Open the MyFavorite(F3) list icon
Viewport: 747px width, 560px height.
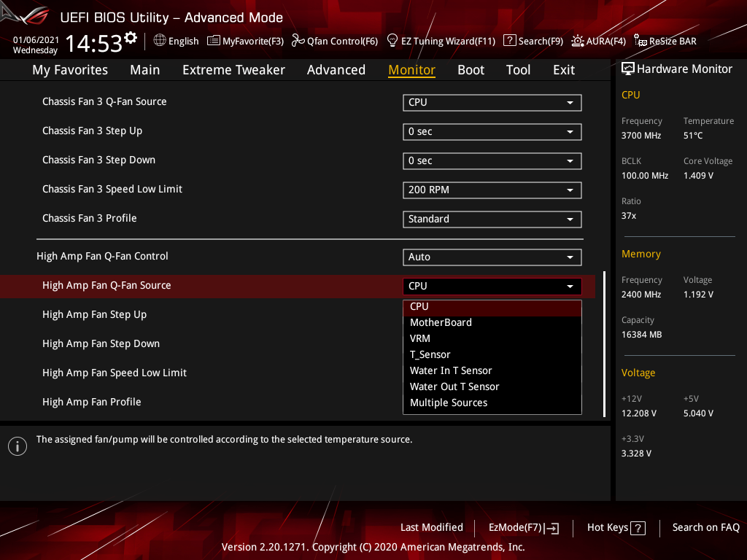(x=214, y=41)
